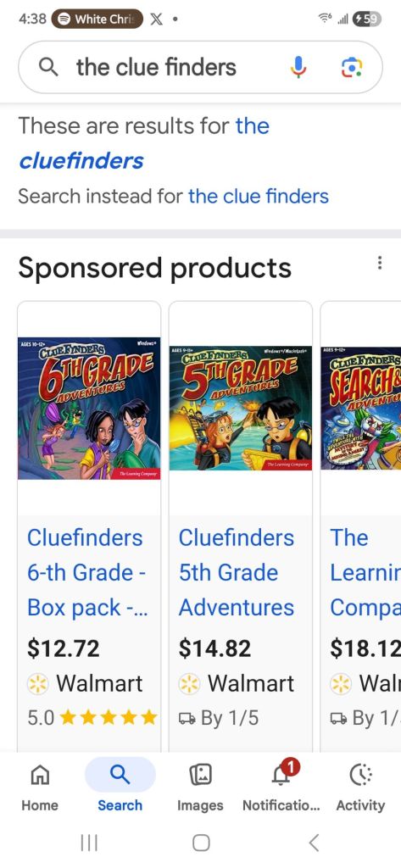Open 'Cluefinders 5th Grade Adventures' title link
Screen dimensions: 401x868
point(237,572)
